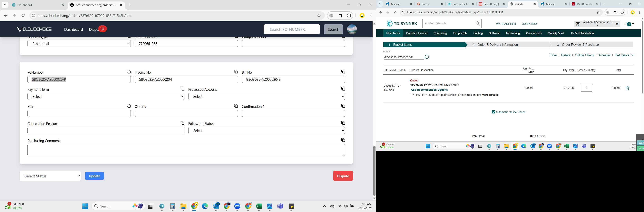Switch to the Order History browser tab
This screenshot has width=644, height=212.
tap(492, 4)
